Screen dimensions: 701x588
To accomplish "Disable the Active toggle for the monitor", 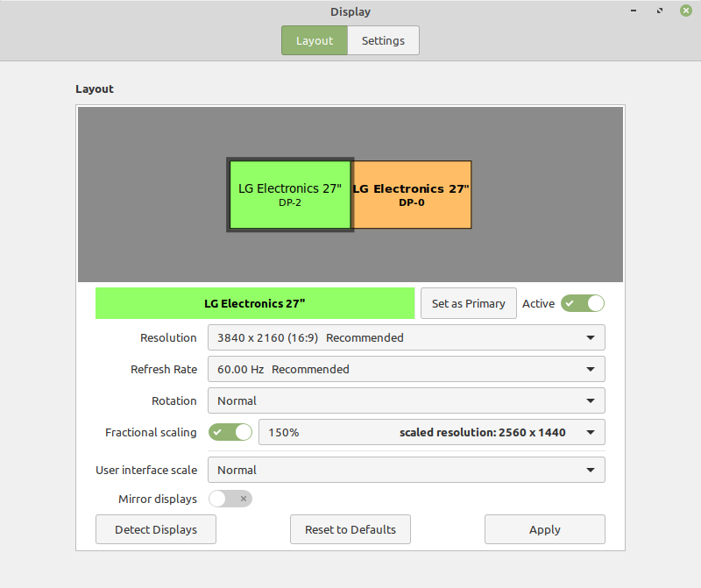I will 583,302.
